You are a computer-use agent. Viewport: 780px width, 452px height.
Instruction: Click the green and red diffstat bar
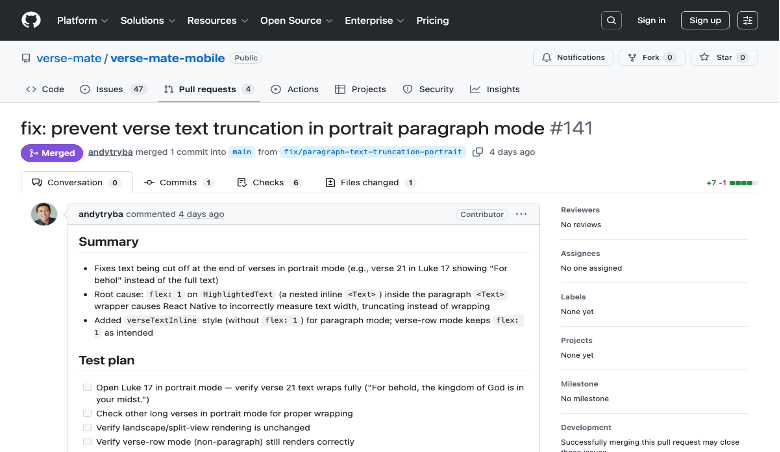[x=742, y=183]
